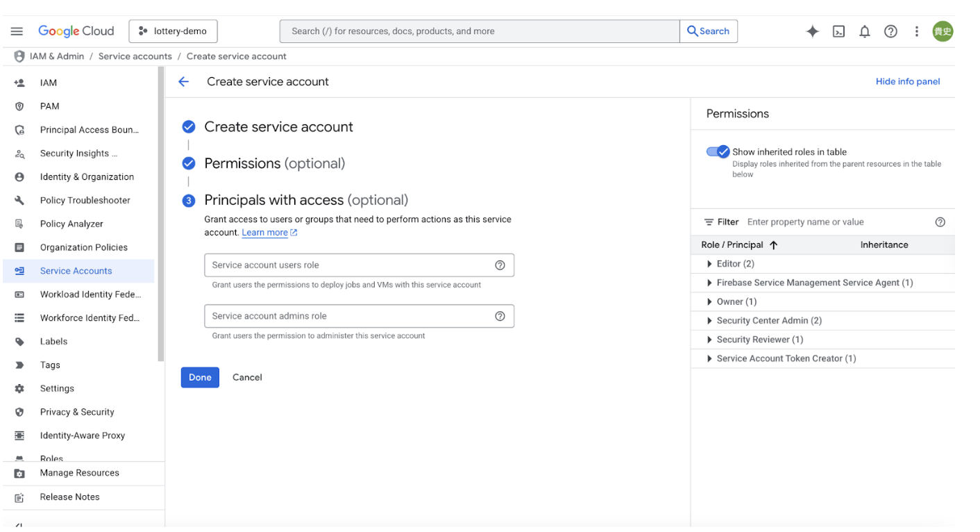Click the help icon next to Filter

tap(940, 222)
